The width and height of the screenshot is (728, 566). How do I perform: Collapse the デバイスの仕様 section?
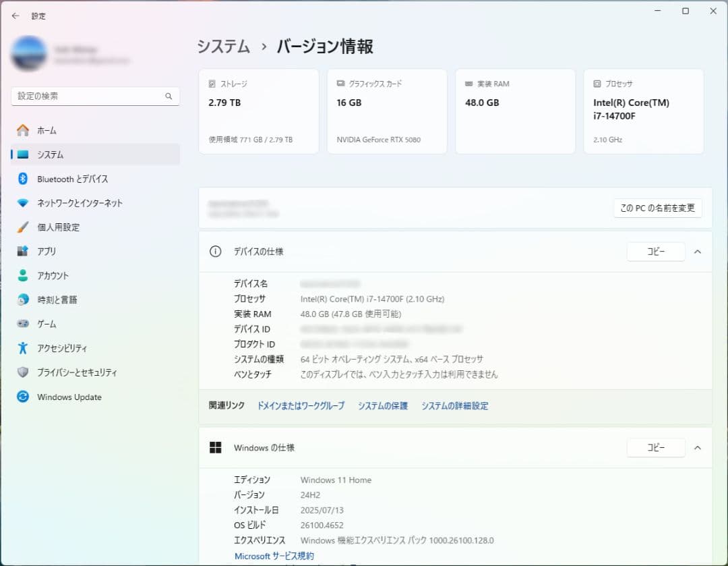698,251
